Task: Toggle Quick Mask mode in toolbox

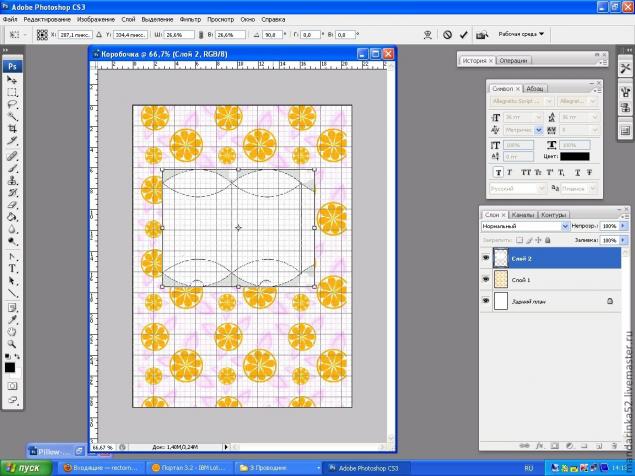Action: click(12, 386)
